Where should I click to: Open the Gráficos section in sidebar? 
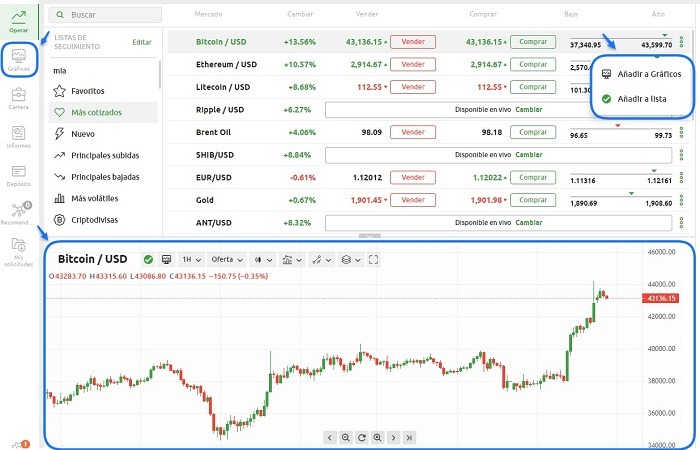19,60
